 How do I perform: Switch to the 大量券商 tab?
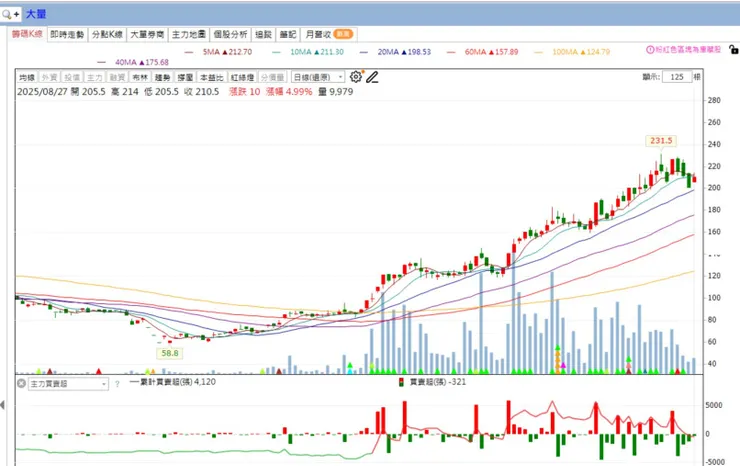pyautogui.click(x=147, y=34)
